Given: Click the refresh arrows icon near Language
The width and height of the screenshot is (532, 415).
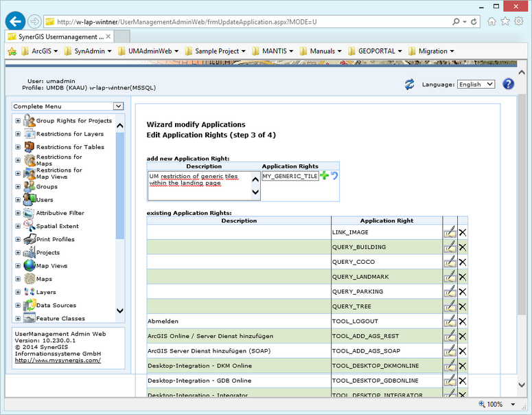Looking at the screenshot, I should click(x=410, y=85).
